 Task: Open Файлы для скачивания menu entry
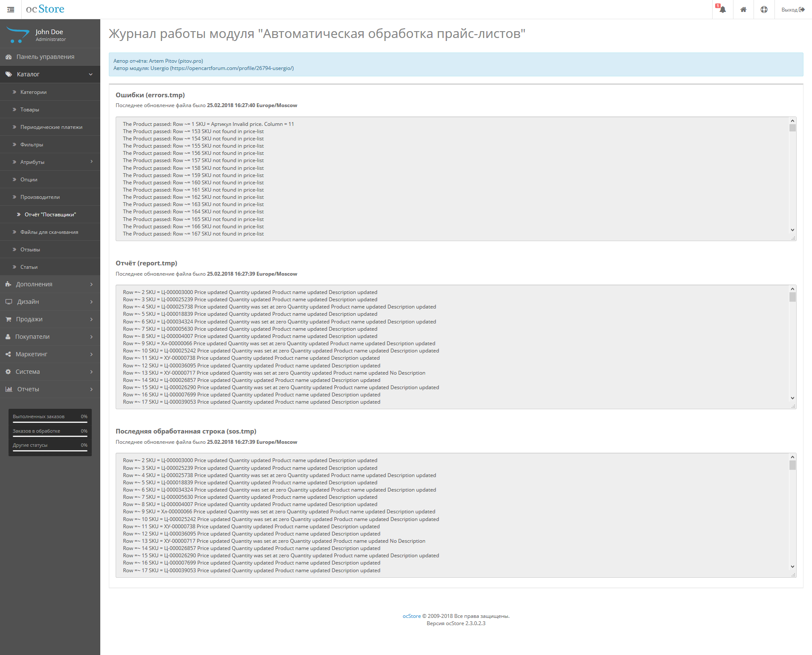click(50, 232)
